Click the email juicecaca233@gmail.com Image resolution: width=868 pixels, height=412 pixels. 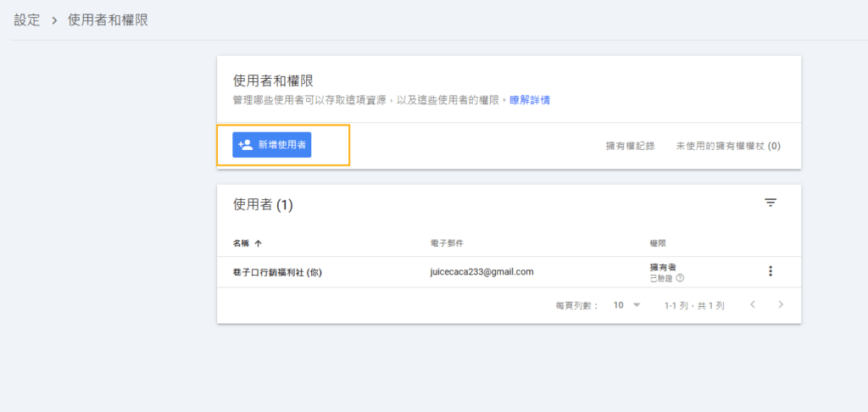(481, 272)
